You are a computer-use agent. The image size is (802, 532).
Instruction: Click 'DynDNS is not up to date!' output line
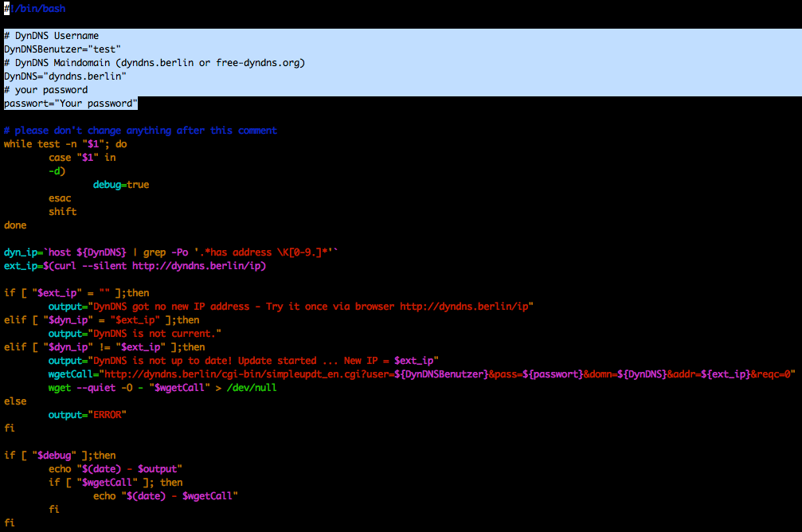244,361
